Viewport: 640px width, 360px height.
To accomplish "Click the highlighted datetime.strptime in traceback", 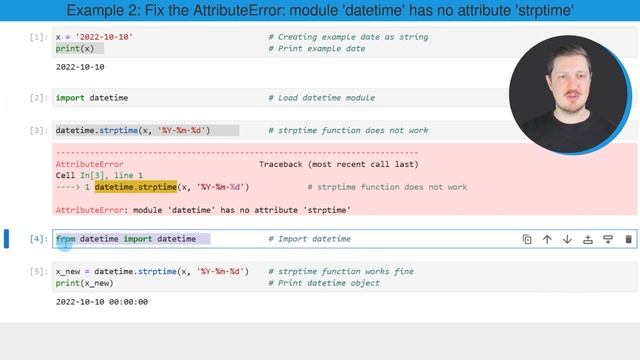I will [136, 187].
